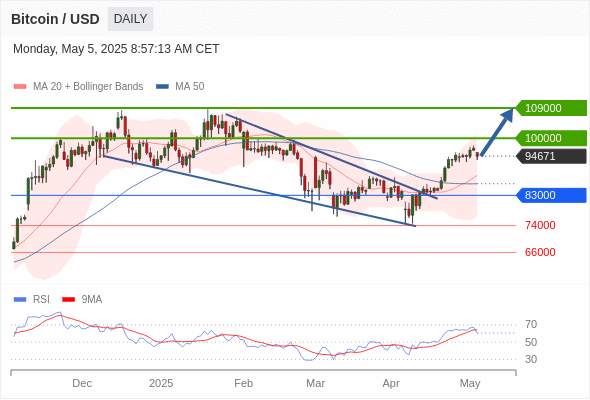The height and width of the screenshot is (400, 590).
Task: Click the RSI 30 level label
Action: point(531,359)
